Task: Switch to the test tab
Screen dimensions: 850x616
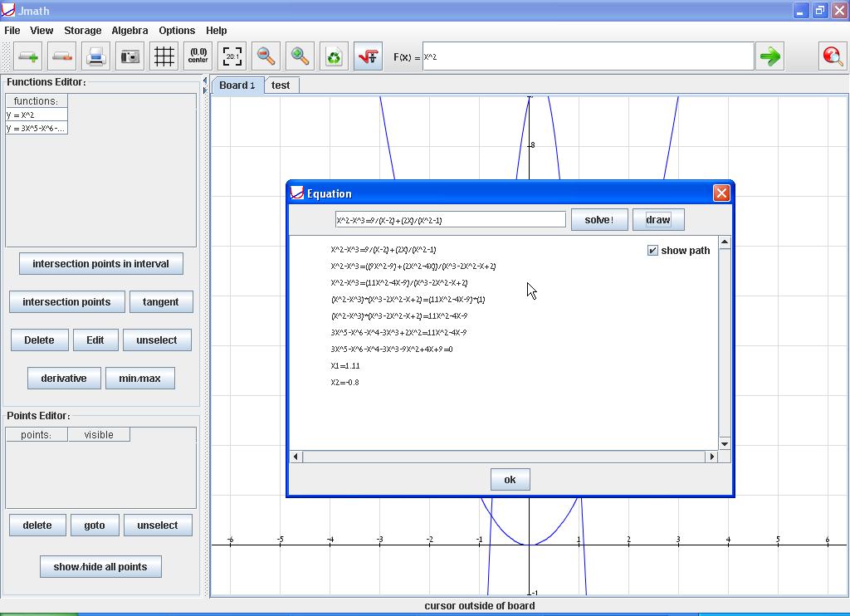Action: coord(281,85)
